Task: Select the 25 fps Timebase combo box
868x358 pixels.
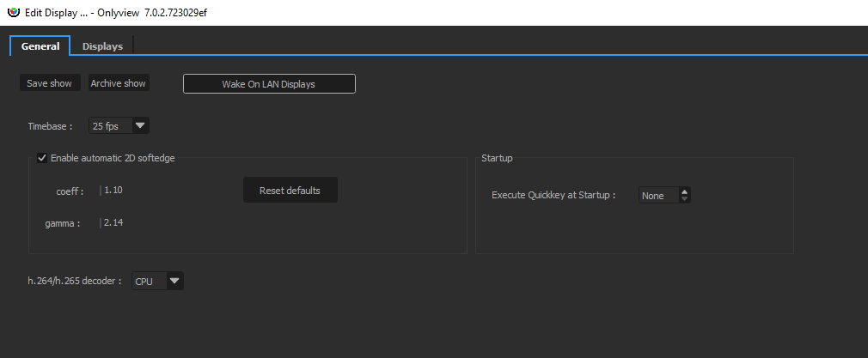Action: [109, 126]
